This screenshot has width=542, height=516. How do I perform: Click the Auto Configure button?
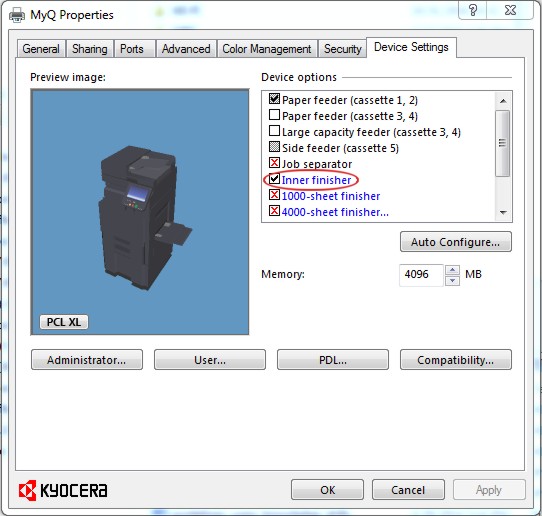456,242
